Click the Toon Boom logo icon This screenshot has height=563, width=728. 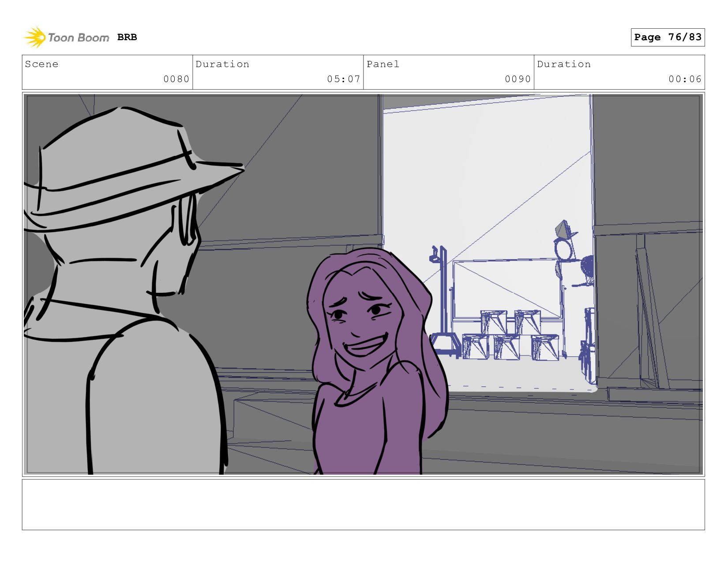(x=35, y=38)
